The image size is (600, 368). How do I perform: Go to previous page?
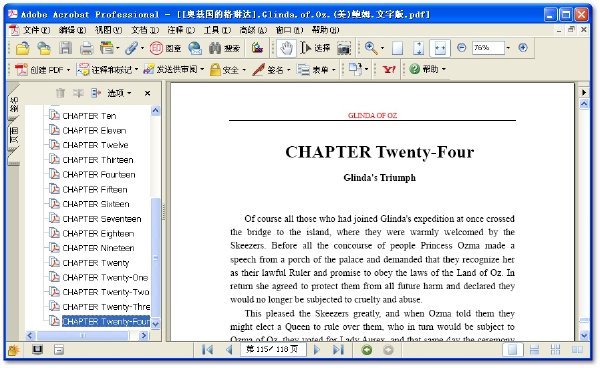(229, 350)
